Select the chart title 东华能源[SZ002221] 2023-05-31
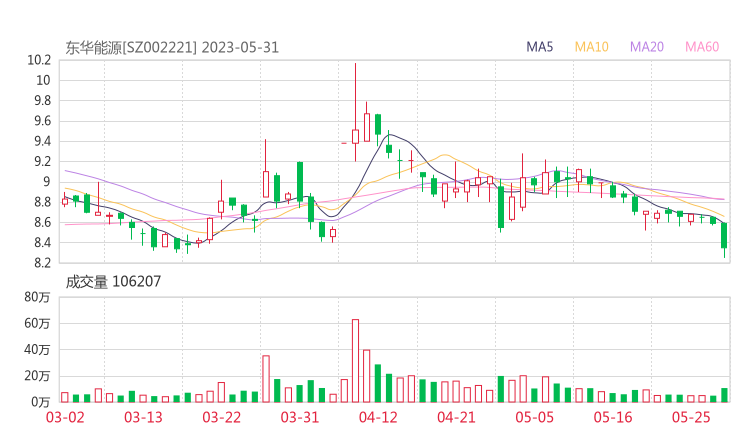Screen dimensions: 740x440 click(172, 48)
